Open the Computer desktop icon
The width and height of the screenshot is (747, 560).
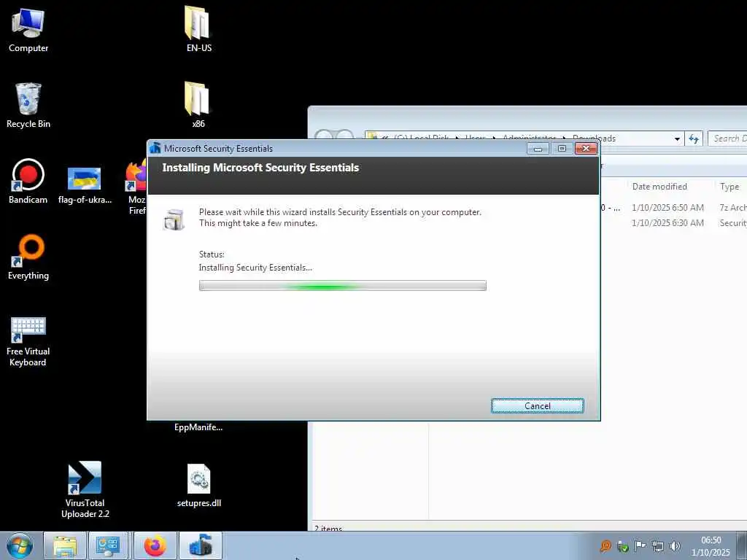tap(28, 29)
